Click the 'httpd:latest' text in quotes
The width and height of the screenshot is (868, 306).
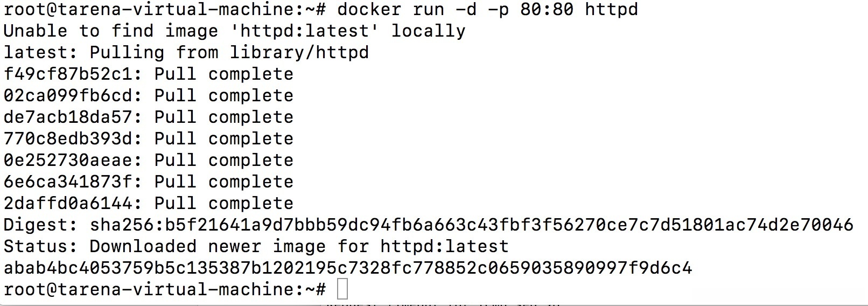(304, 31)
